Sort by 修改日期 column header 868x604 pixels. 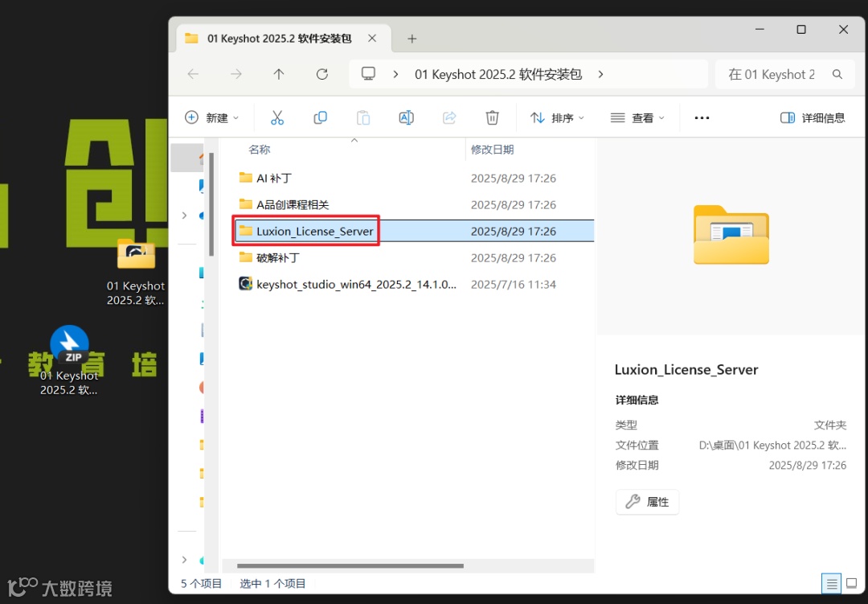(x=492, y=150)
